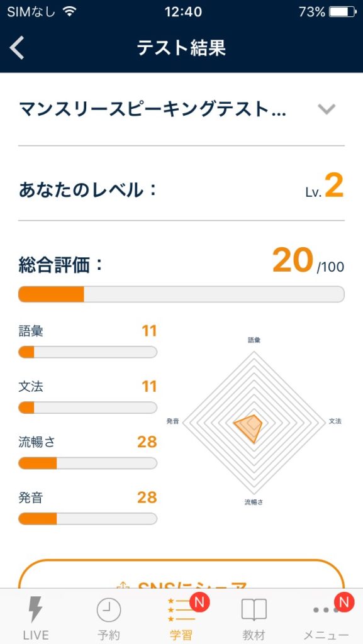Tap the red N badge on メニュー
This screenshot has width=363, height=644.
(x=344, y=602)
